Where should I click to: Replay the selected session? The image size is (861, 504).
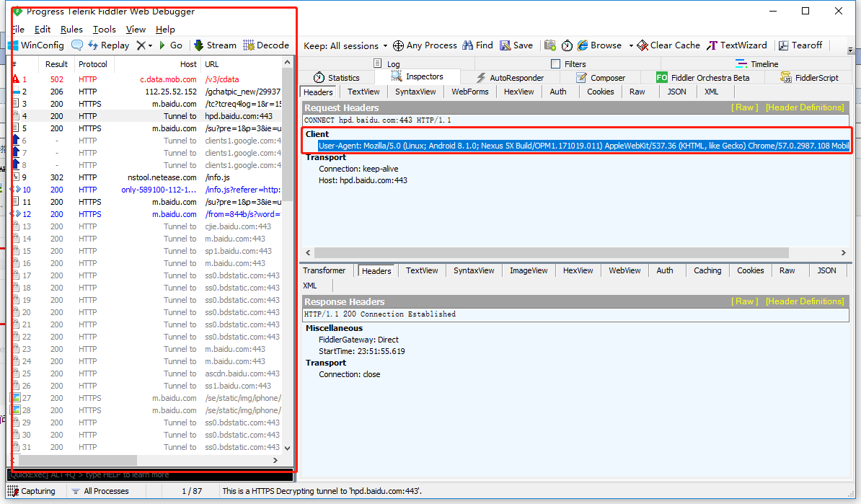108,45
